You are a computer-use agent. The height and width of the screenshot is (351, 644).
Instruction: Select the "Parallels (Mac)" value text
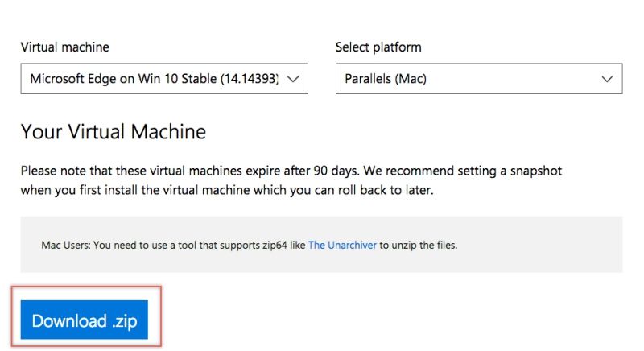tap(386, 79)
